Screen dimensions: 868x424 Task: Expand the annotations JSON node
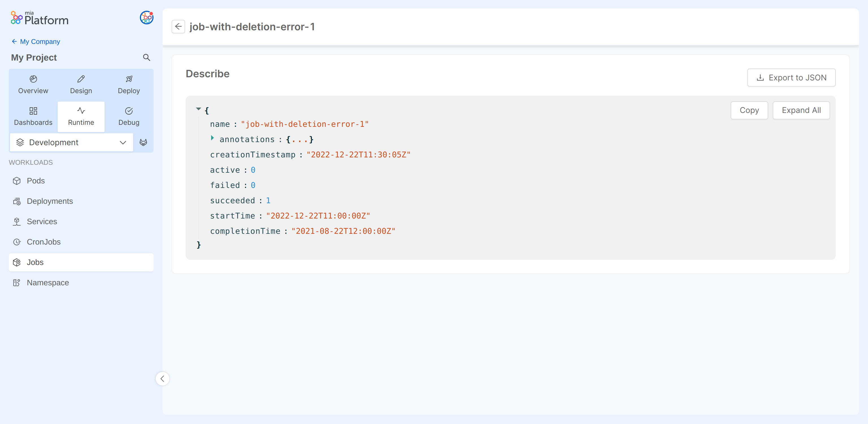(x=212, y=138)
